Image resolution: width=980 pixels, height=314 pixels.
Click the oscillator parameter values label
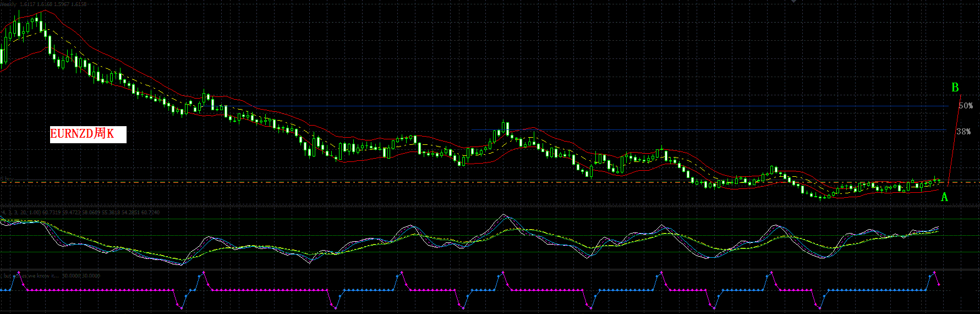[x=81, y=212]
